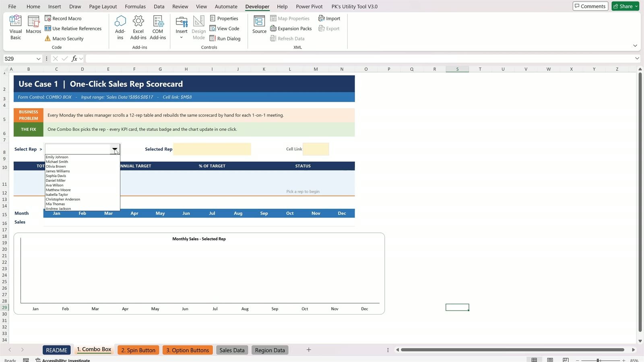Open the Comments pane

[590, 6]
